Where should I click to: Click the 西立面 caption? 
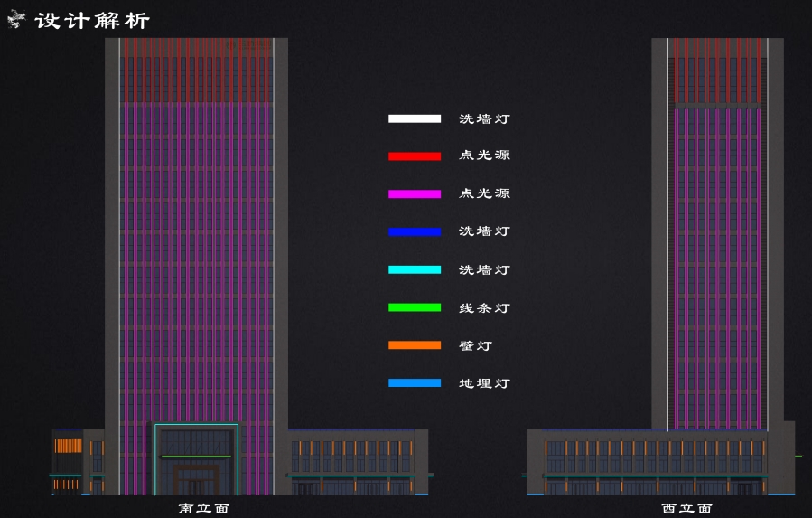pos(686,508)
